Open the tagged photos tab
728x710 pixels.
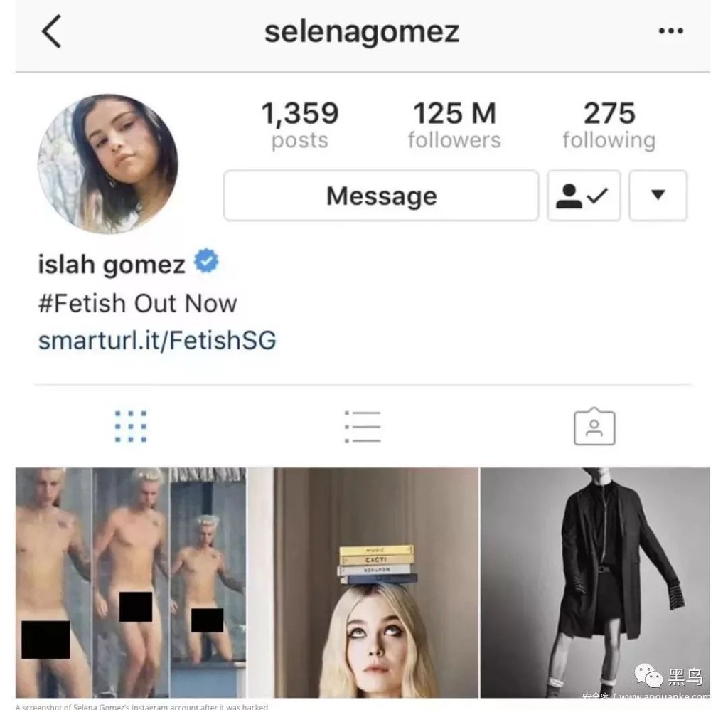[x=594, y=427]
